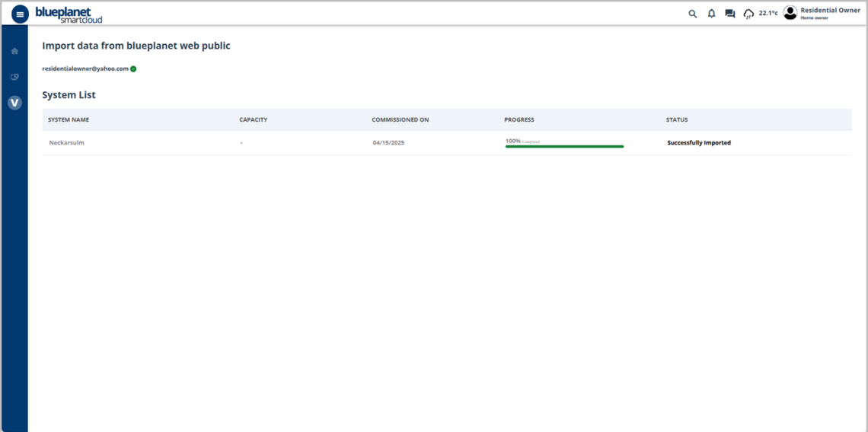Sort by the Commissioned On column header

coord(400,119)
